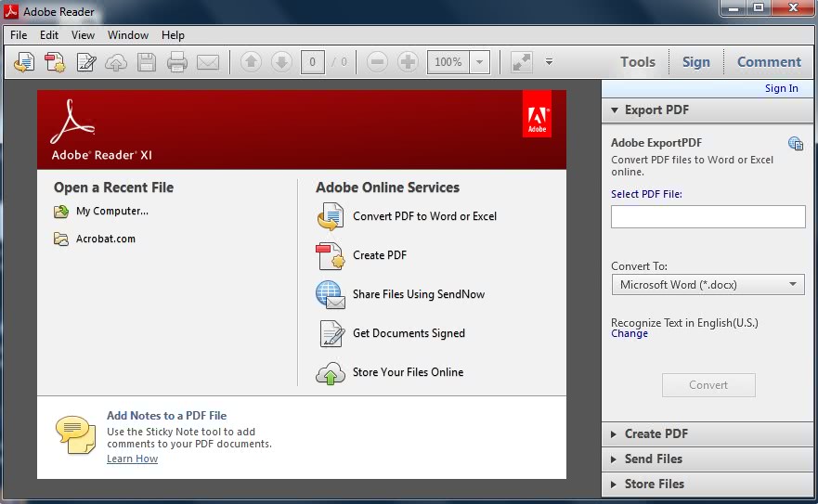Open the zoom percentage dropdown
This screenshot has height=504, width=818.
pyautogui.click(x=479, y=62)
